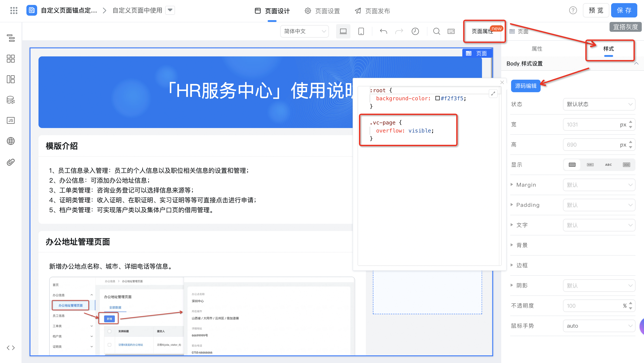
Task: Open the attachment paperclip icon
Action: coord(11,162)
